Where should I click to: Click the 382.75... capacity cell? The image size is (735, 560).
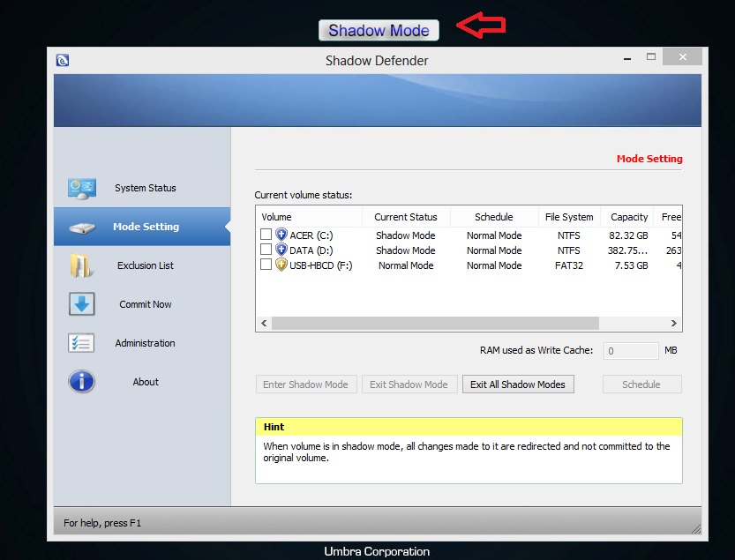click(x=627, y=250)
